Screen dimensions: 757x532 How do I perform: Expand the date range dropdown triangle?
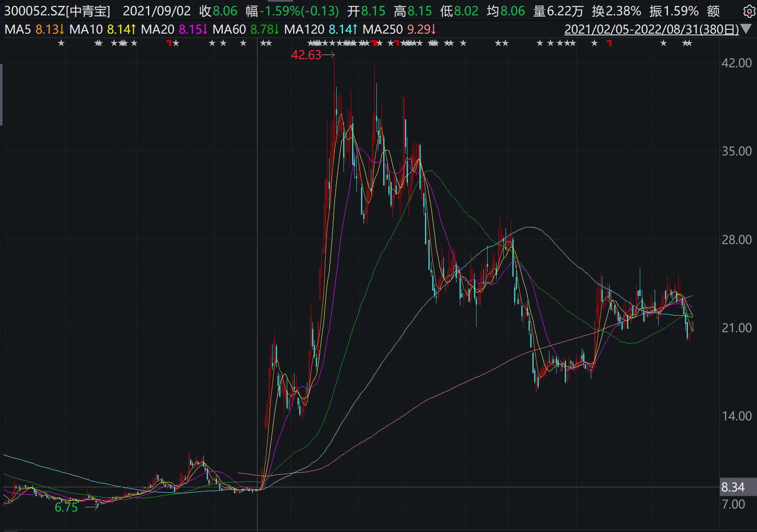(746, 29)
